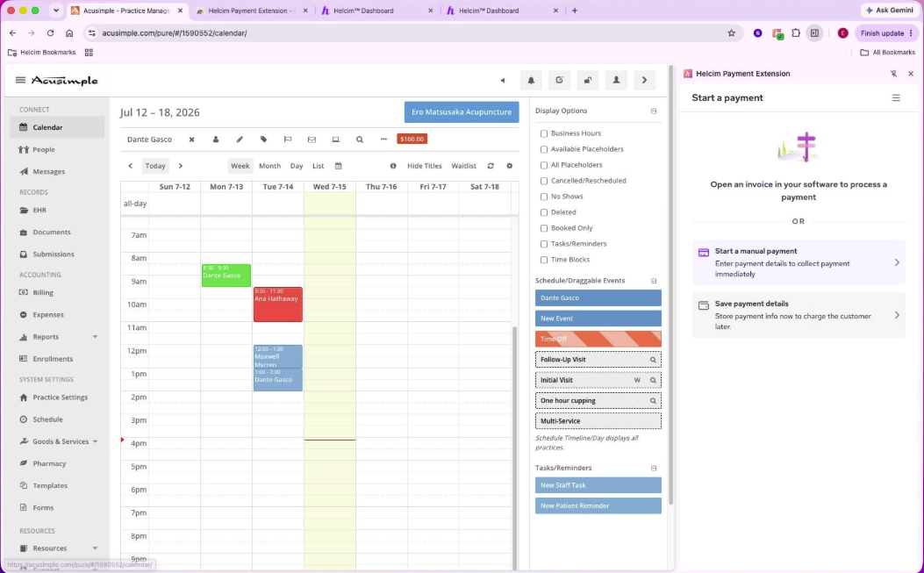Select the Dante Gasco blue draggable event
The width and height of the screenshot is (924, 573).
[x=598, y=297]
